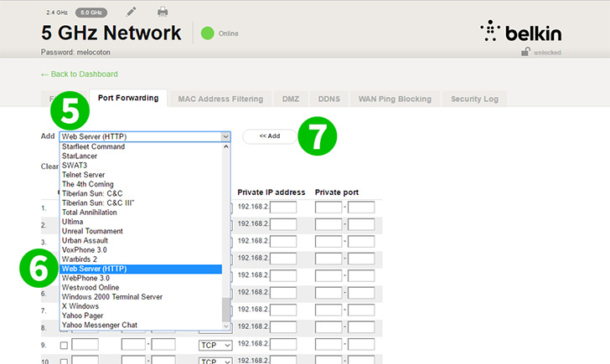610x364 pixels.
Task: Open the TCP protocol dropdown in row 10
Action: [215, 361]
